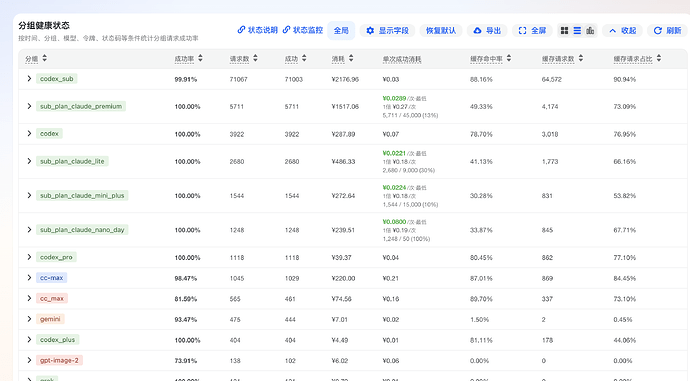Sort by the 缓存命中率 column arrows

pos(509,58)
